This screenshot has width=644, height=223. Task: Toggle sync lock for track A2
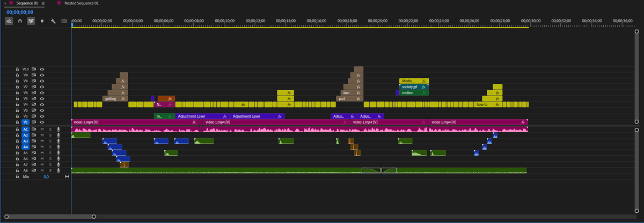point(33,135)
